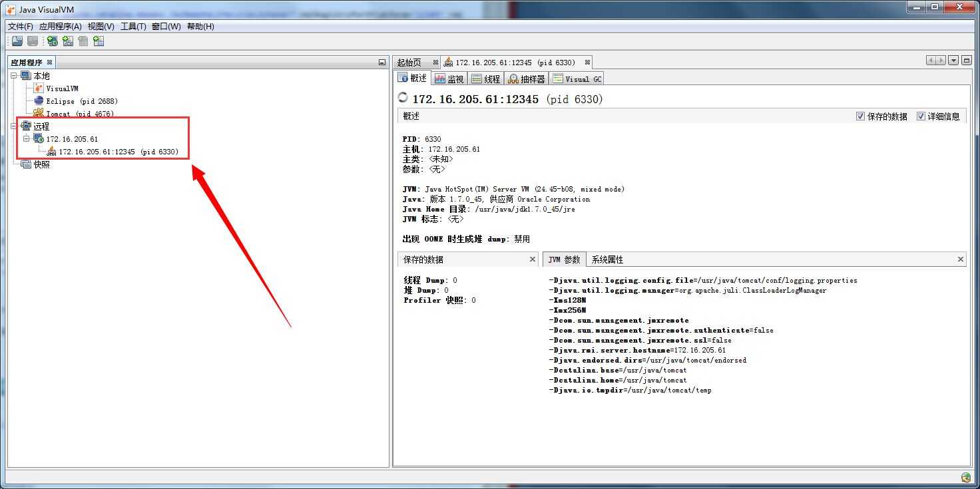The image size is (980, 489).
Task: Open the 文件(F) menu
Action: click(21, 27)
